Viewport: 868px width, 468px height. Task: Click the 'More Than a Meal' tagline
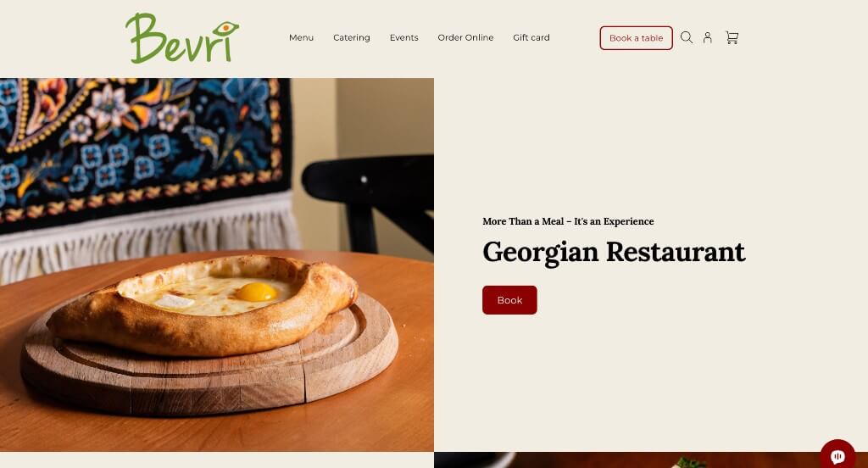[x=568, y=221]
